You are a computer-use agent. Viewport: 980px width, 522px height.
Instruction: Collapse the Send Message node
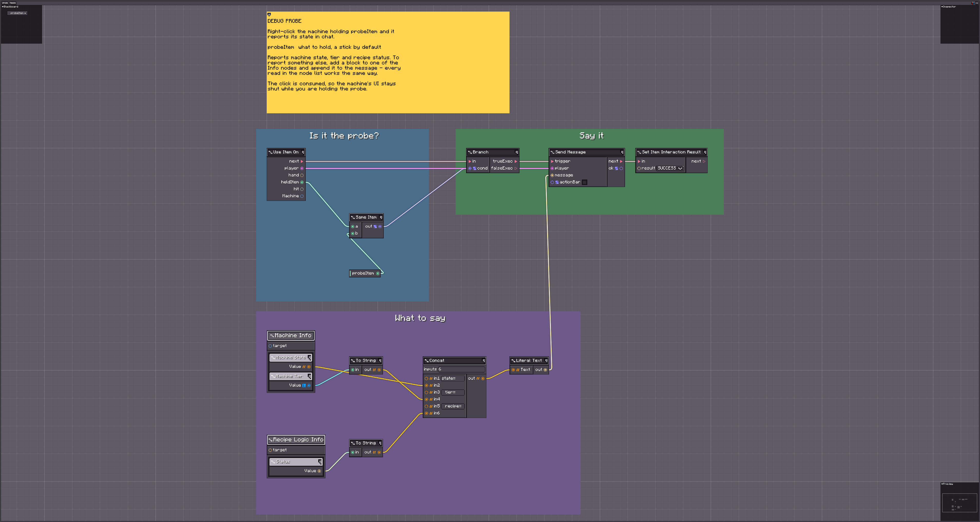click(x=622, y=152)
